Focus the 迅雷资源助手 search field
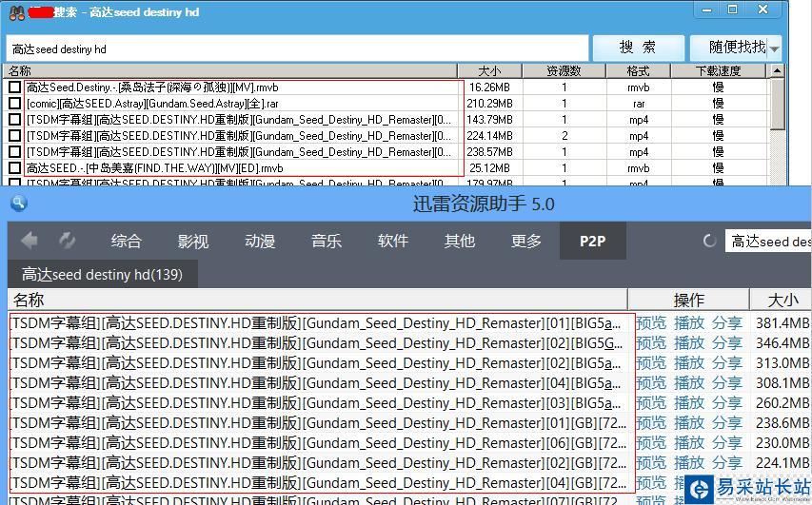 coord(768,242)
